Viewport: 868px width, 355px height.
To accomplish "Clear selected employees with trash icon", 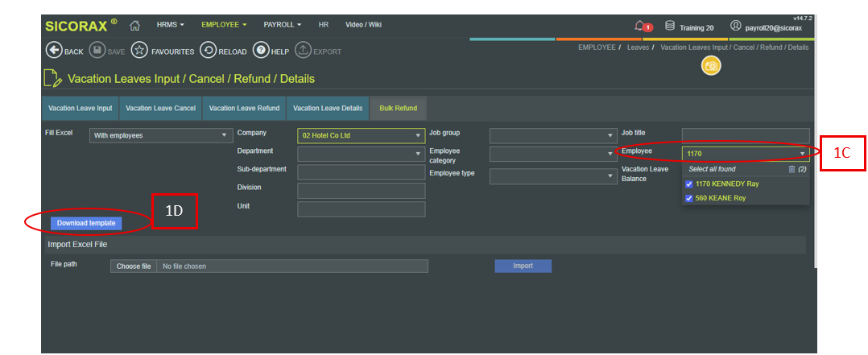I will 792,169.
